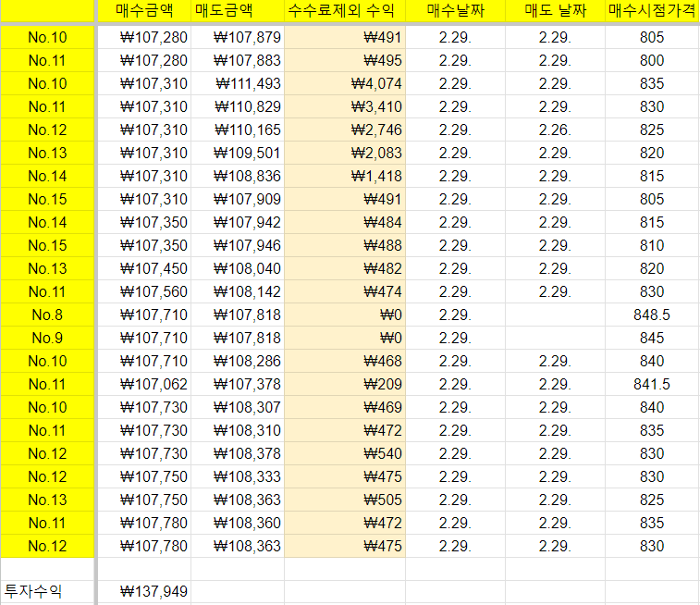The width and height of the screenshot is (700, 605).
Task: Select the ₩474 profit cell
Action: [x=345, y=291]
